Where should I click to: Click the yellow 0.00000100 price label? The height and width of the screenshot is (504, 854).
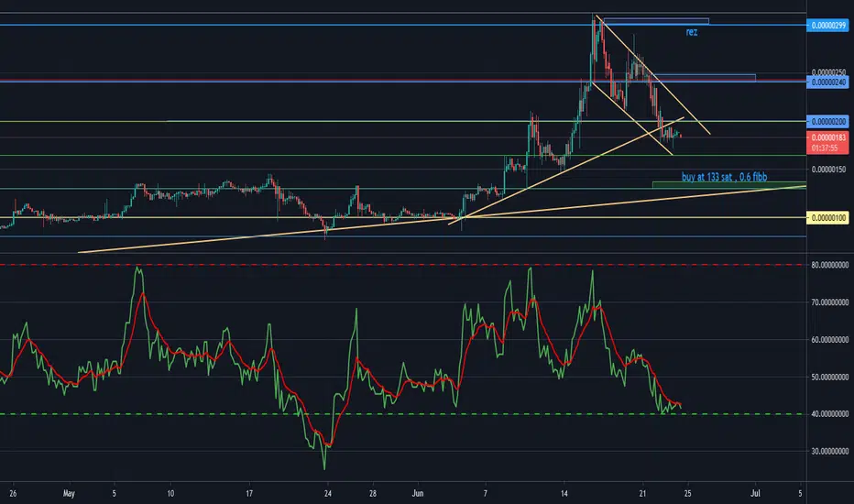click(x=827, y=218)
